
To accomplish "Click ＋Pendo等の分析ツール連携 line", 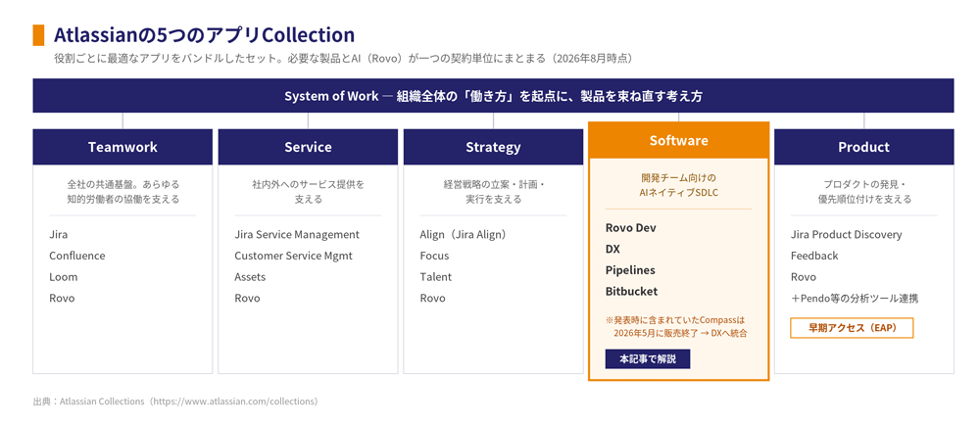I will point(855,298).
